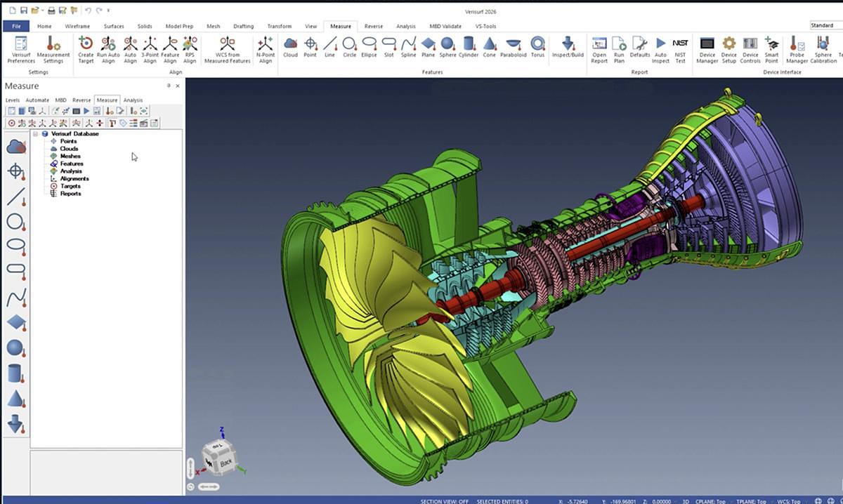Collapse the Verisurf Database tree node
The height and width of the screenshot is (504, 843).
[x=35, y=133]
